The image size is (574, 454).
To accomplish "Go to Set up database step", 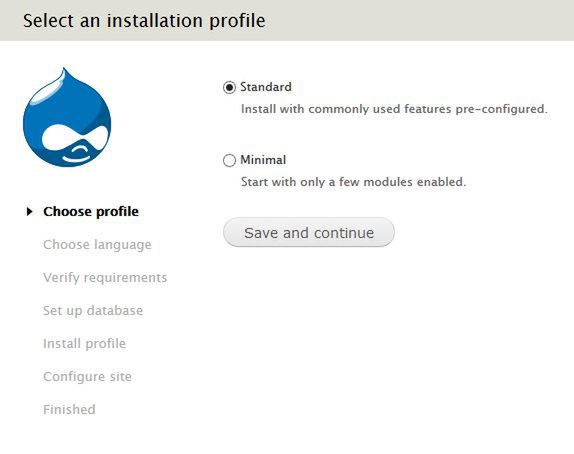I will (93, 310).
